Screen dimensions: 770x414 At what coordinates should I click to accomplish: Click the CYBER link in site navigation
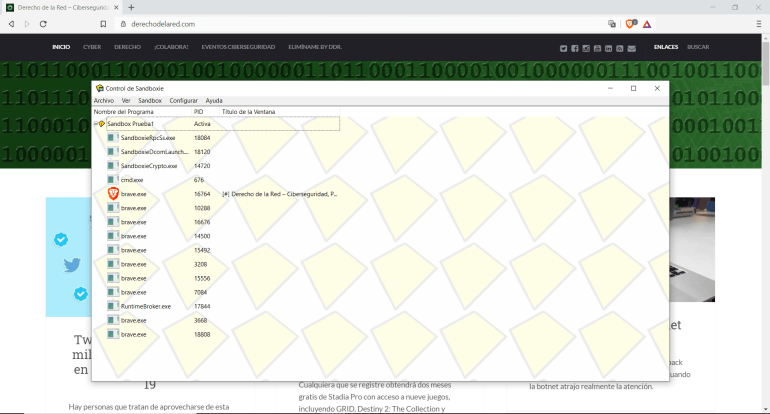click(92, 47)
